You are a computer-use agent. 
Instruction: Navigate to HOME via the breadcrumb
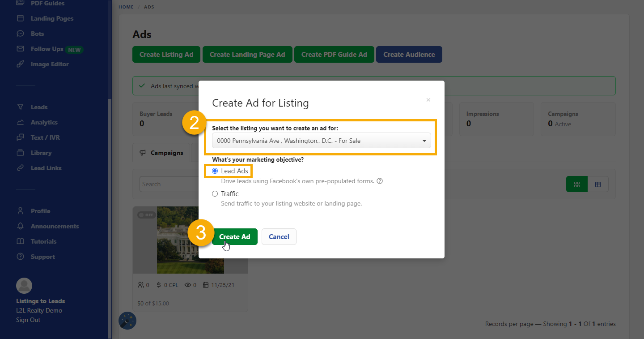click(x=126, y=7)
